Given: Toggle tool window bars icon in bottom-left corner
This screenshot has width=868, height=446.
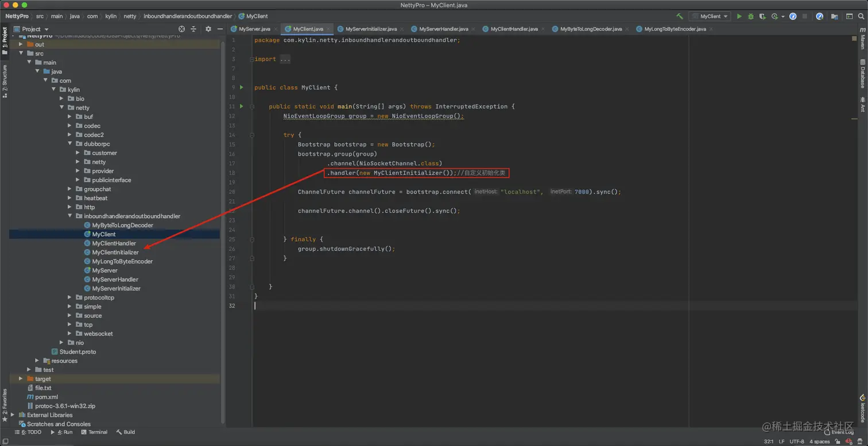Looking at the screenshot, I should (5, 441).
